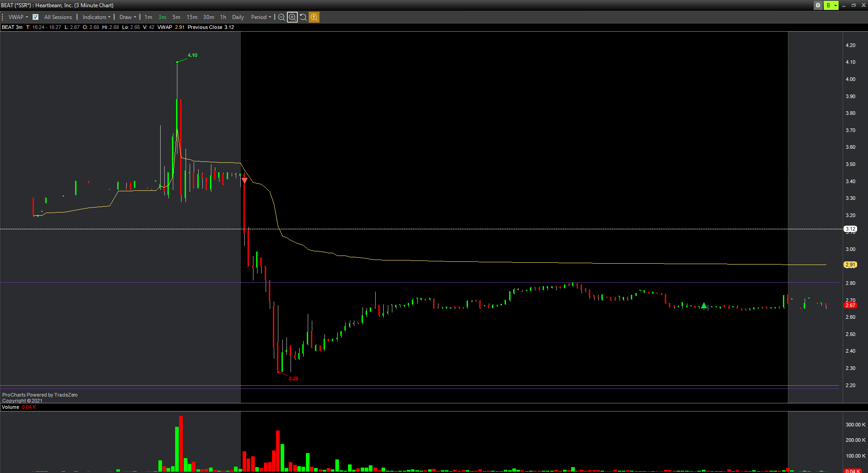
Task: Click the Volume panel label
Action: (10, 407)
